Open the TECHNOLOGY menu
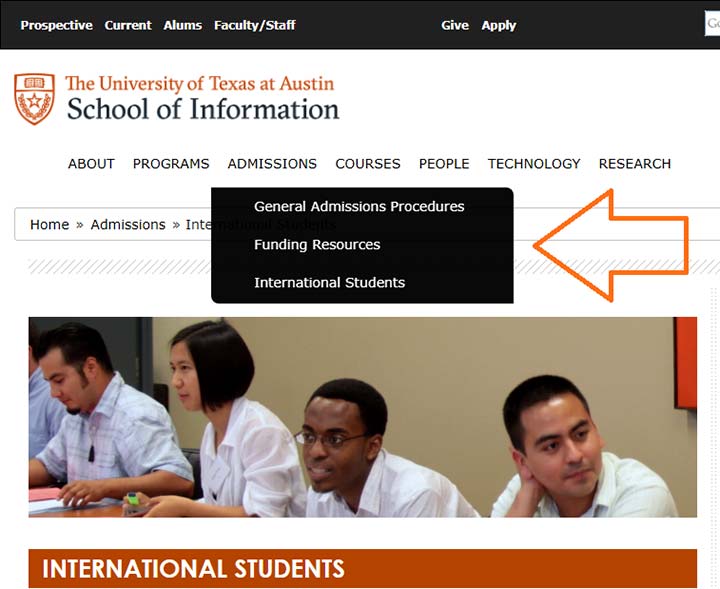Screen dimensions: 720x589 (x=534, y=164)
